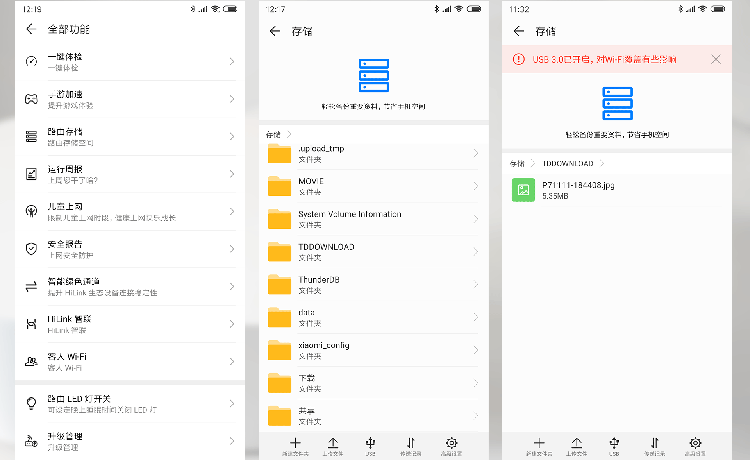Image resolution: width=750 pixels, height=460 pixels.
Task: Tap the guest icon for 客人 Wi-Fi
Action: [x=31, y=361]
